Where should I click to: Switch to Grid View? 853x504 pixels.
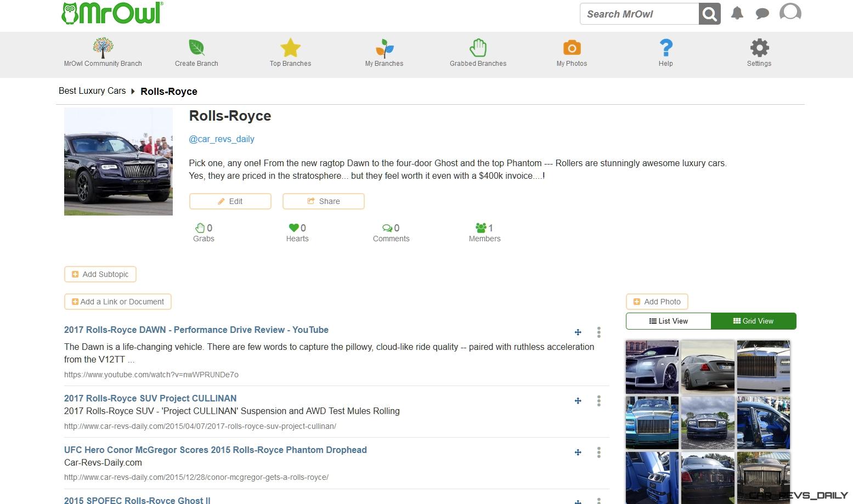point(754,321)
